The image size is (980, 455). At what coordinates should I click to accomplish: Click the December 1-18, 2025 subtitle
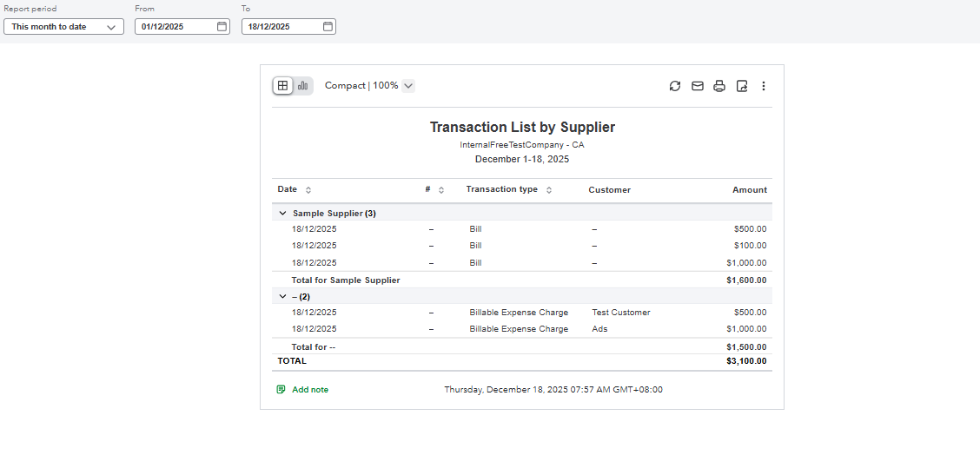pos(522,160)
